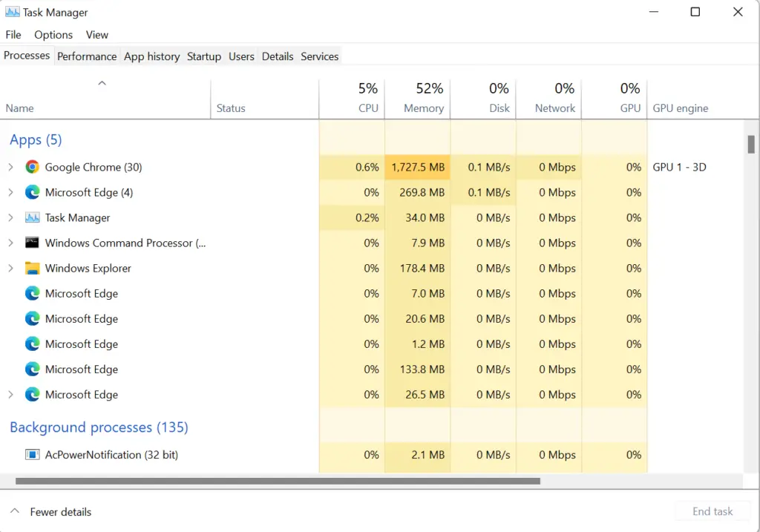The image size is (760, 532).
Task: Click the Google Chrome app icon
Action: [32, 167]
